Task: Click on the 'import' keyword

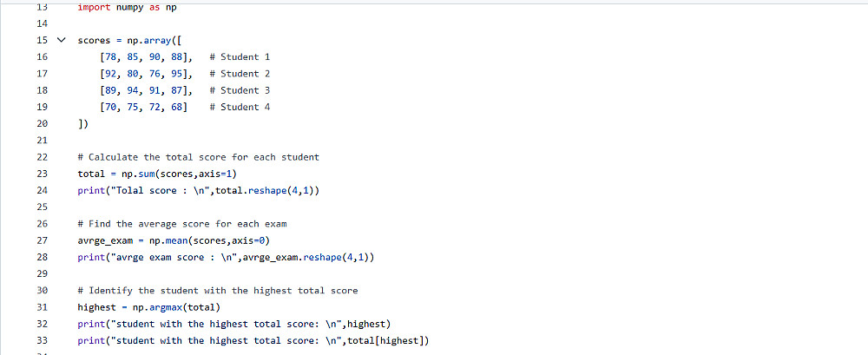Action: click(94, 8)
